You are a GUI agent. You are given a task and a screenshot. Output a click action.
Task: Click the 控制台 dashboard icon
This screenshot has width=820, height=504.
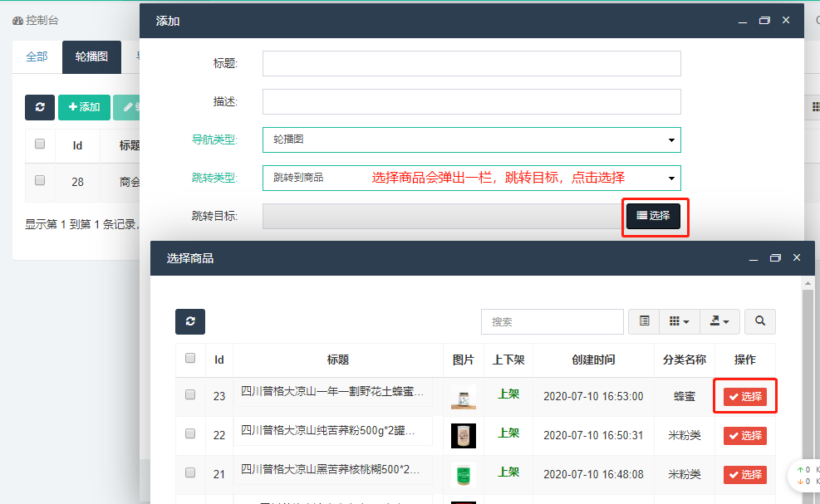(18, 20)
